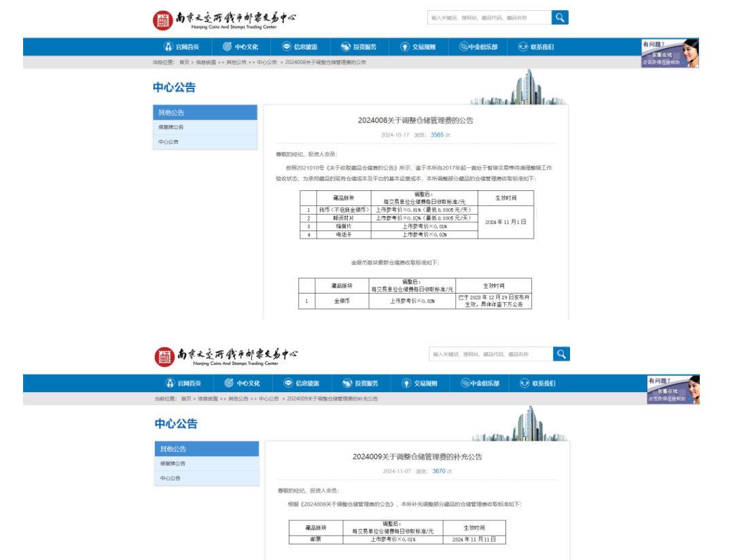Click 首页 in the upper breadcrumb trail
Screen dimensions: 748x560
click(x=184, y=63)
